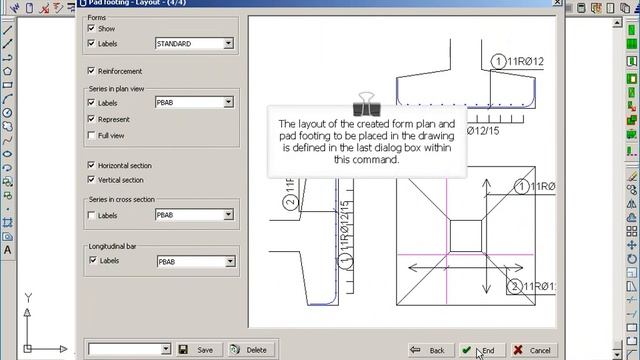Viewport: 640px width, 360px height.
Task: Select the Arc tool
Action: tap(7, 99)
